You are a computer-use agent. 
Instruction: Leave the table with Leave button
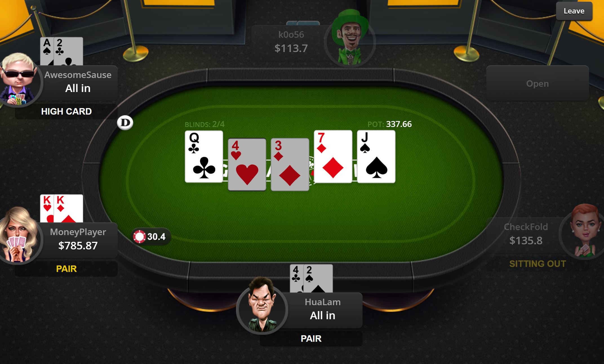tap(574, 11)
